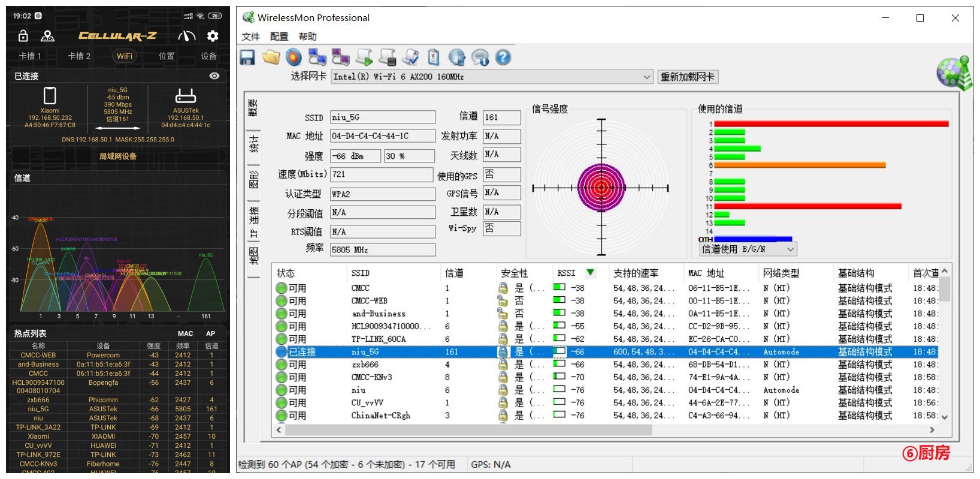Viewport: 980px width, 479px height.
Task: Click the 重新加载网卡 button
Action: [687, 77]
